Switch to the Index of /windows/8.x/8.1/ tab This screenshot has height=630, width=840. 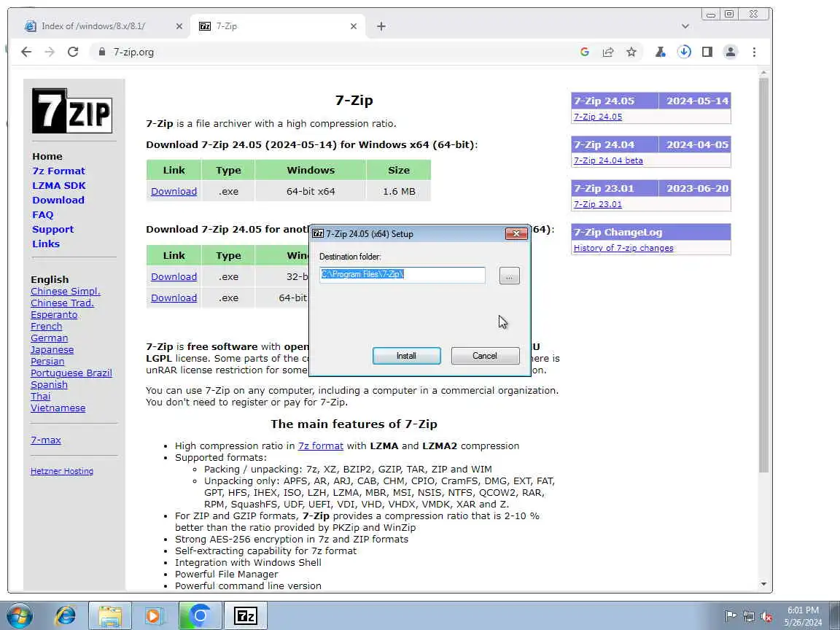tap(102, 26)
